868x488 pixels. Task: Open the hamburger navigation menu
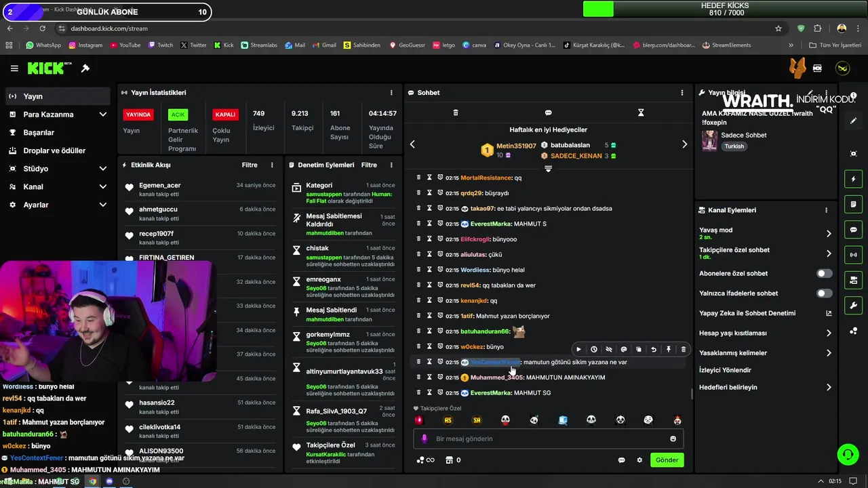click(x=14, y=68)
